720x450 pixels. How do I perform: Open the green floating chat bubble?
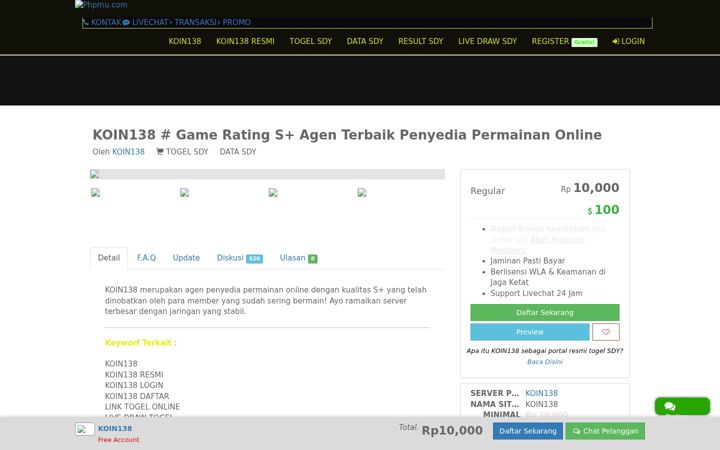(682, 406)
